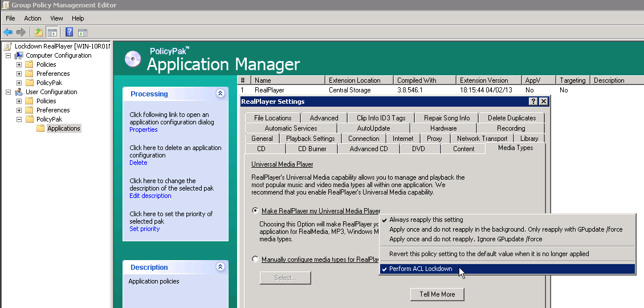Toggle the Show/Hide Console Tree icon
Screen dimensions: 644x308
click(x=52, y=32)
